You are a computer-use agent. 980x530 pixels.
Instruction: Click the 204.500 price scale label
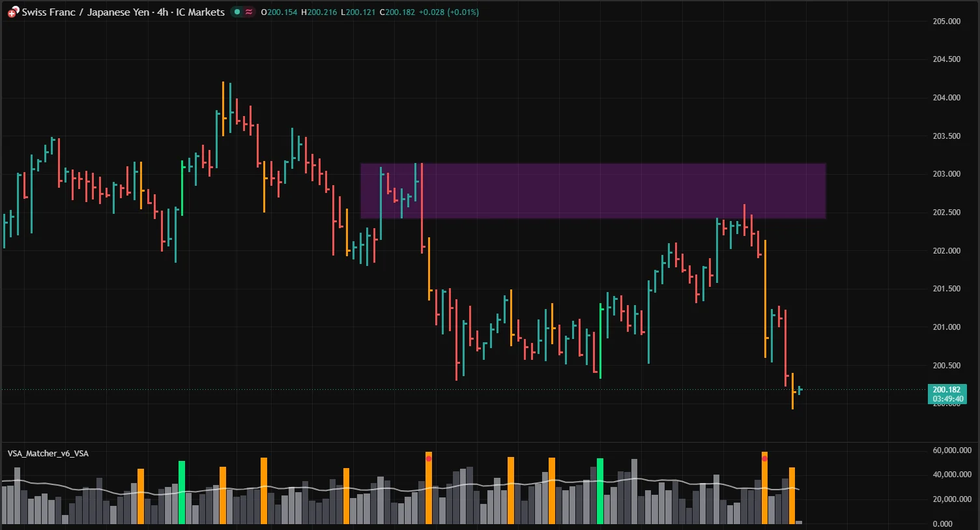[947, 59]
